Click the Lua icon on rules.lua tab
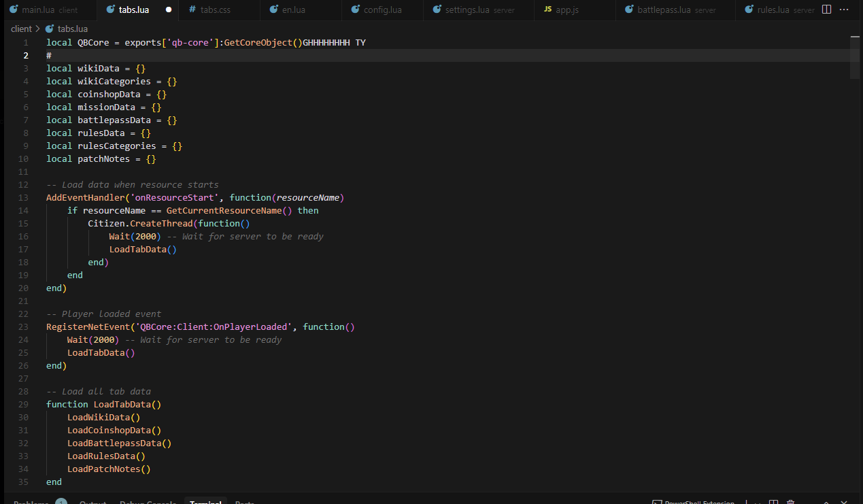 [x=749, y=10]
